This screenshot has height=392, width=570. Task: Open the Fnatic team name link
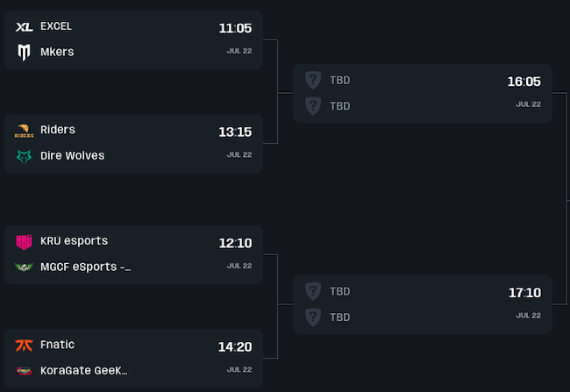pyautogui.click(x=58, y=345)
